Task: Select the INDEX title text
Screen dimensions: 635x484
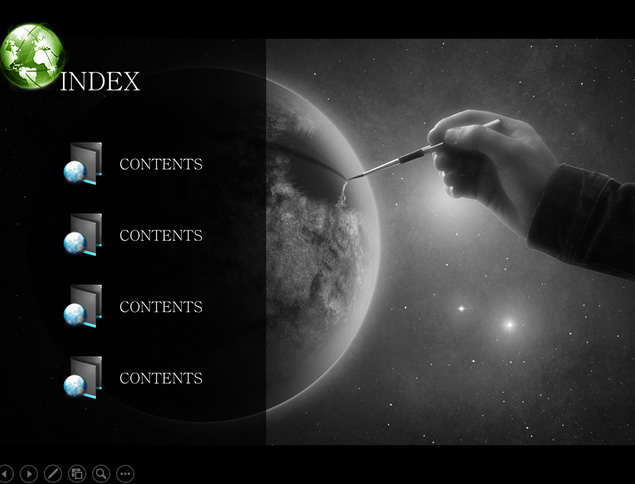Action: [100, 81]
